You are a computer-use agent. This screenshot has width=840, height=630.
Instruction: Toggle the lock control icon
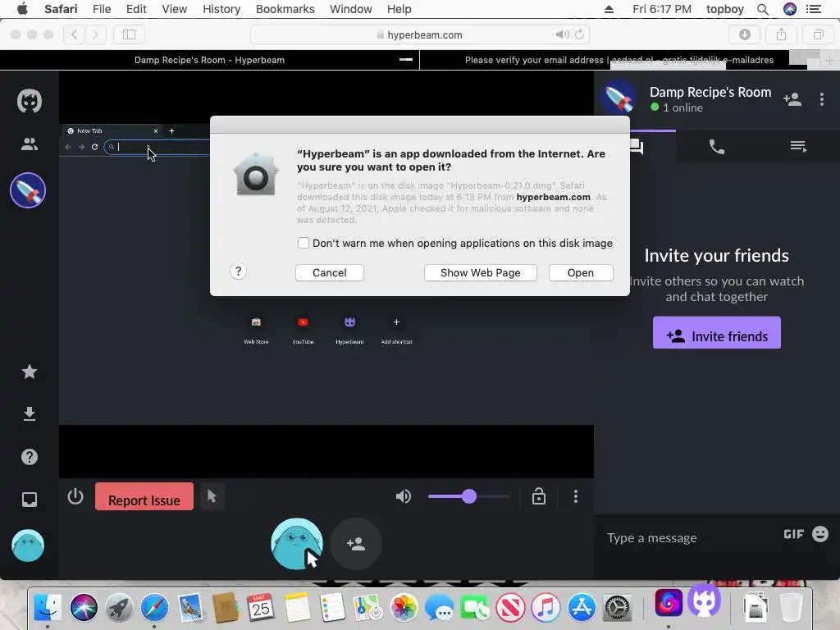pos(538,496)
